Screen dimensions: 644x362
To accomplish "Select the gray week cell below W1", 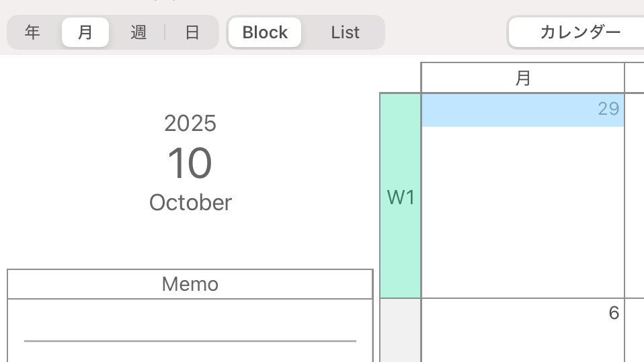I will 401,330.
